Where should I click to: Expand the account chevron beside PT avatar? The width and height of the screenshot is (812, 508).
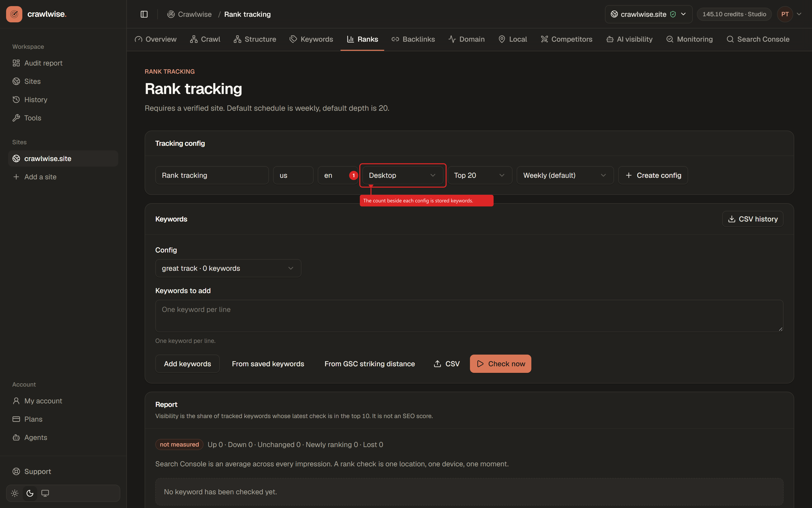(x=799, y=14)
